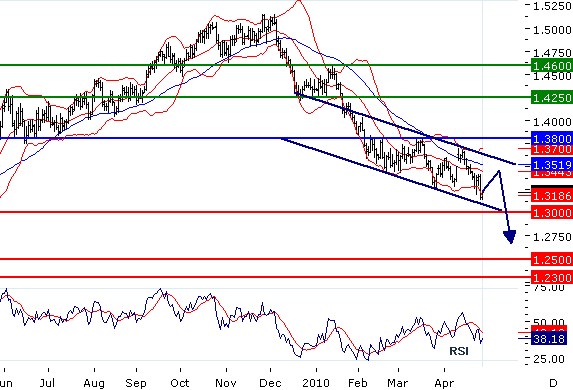Click the 1.5250 axis value
Image resolution: width=573 pixels, height=390 pixels.
click(x=552, y=6)
